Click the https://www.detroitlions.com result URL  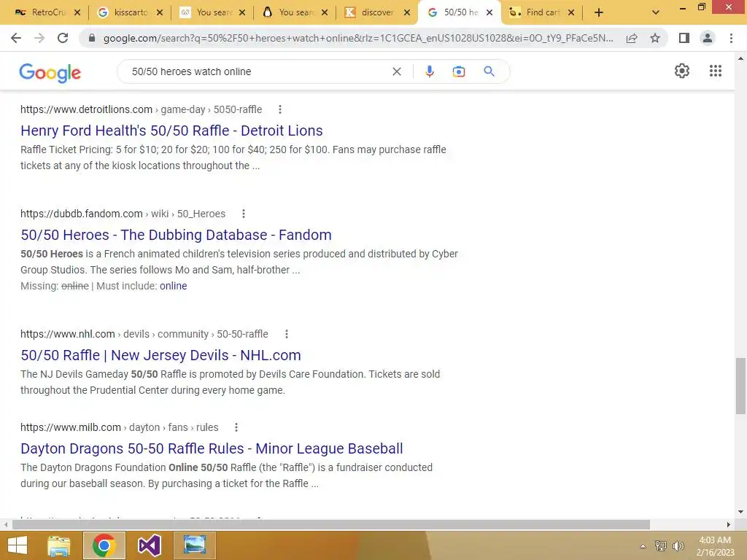[x=86, y=109]
